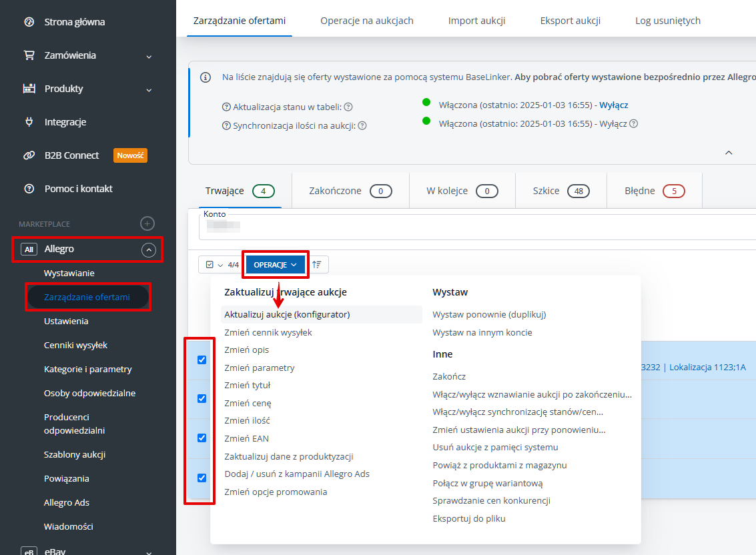Image resolution: width=756 pixels, height=555 pixels.
Task: Select 'Zakończ' under Inne
Action: [x=449, y=377]
